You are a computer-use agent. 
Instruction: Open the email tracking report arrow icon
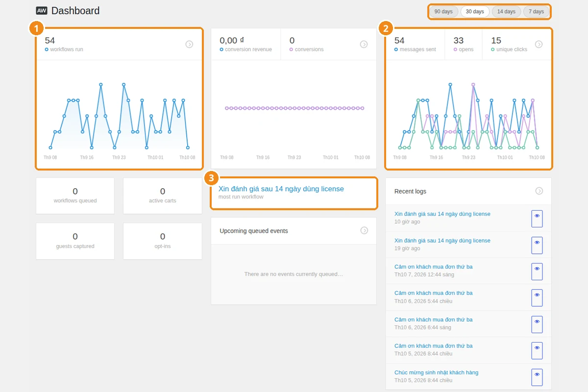click(x=539, y=44)
